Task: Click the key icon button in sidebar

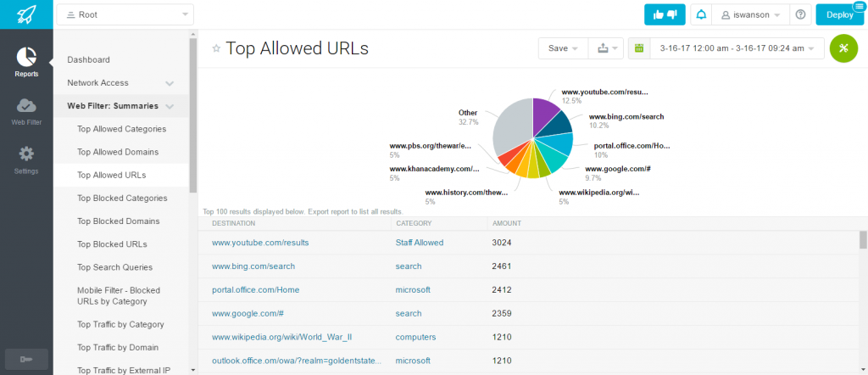Action: pos(26,360)
